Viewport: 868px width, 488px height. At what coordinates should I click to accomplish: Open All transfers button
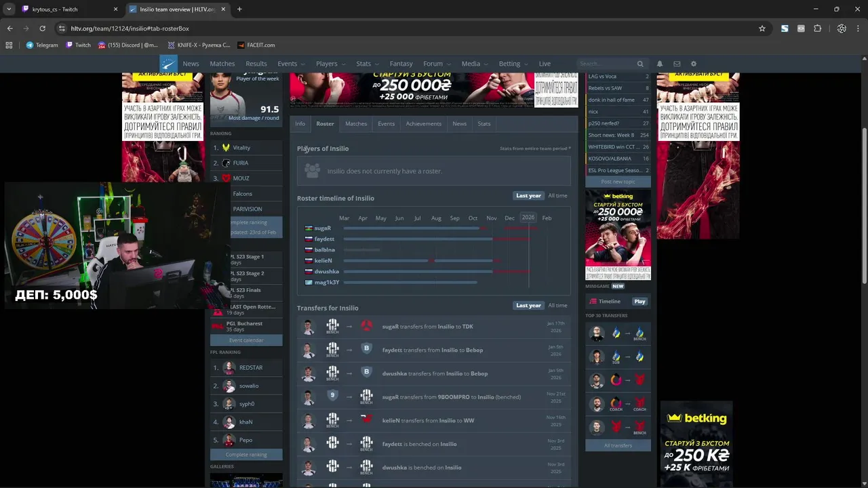[x=618, y=445]
